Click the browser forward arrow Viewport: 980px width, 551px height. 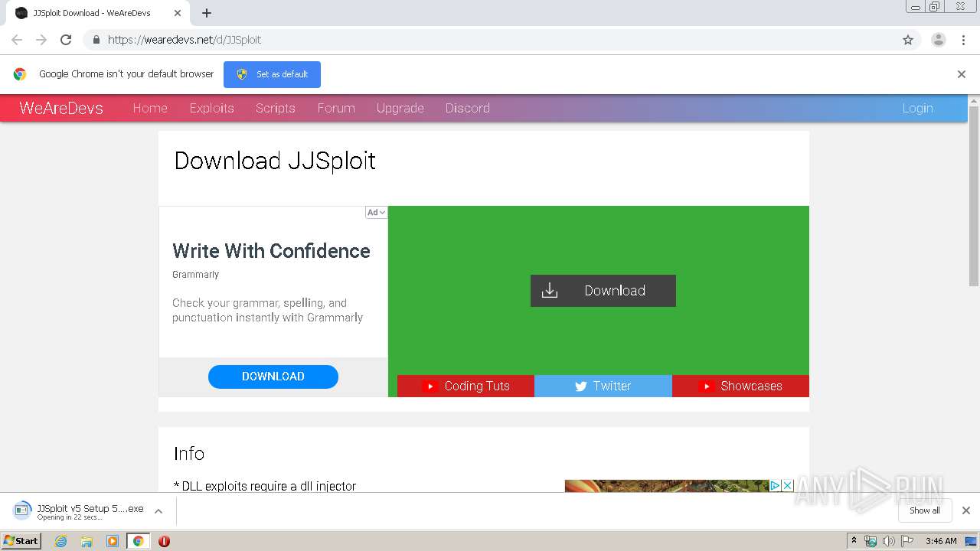41,40
